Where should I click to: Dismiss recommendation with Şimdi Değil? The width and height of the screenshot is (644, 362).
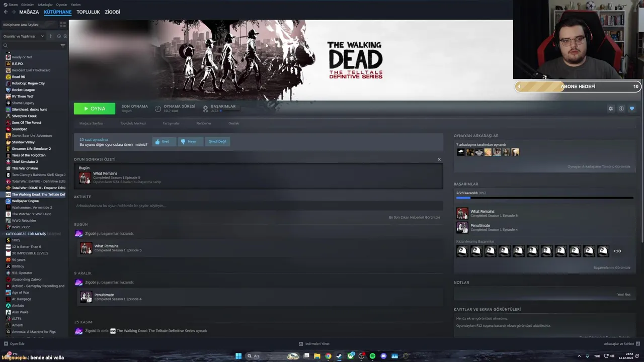click(x=217, y=142)
